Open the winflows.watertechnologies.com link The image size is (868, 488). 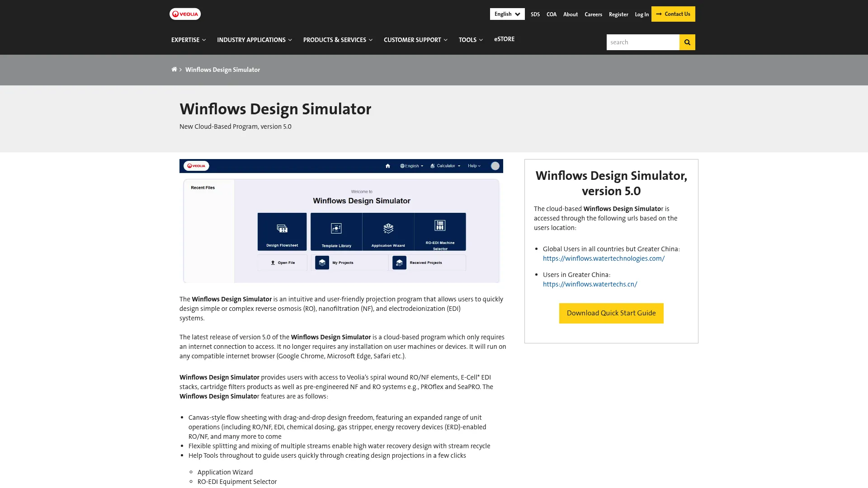click(x=604, y=258)
